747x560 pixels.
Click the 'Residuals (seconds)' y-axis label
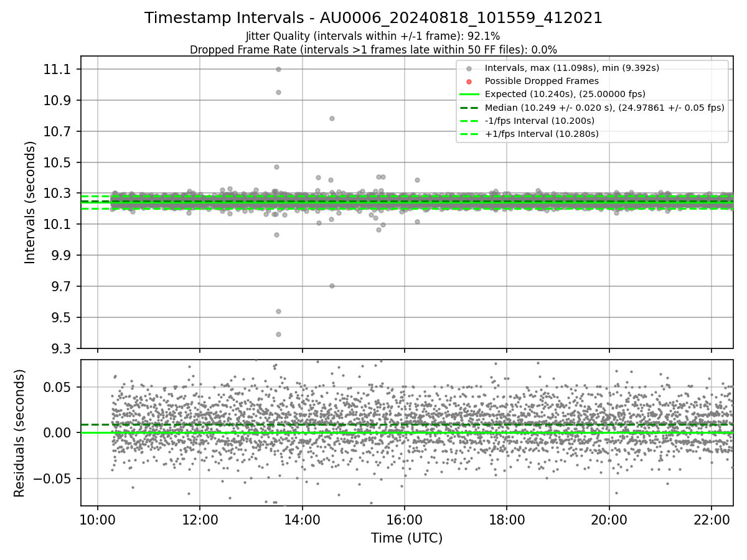[x=20, y=433]
